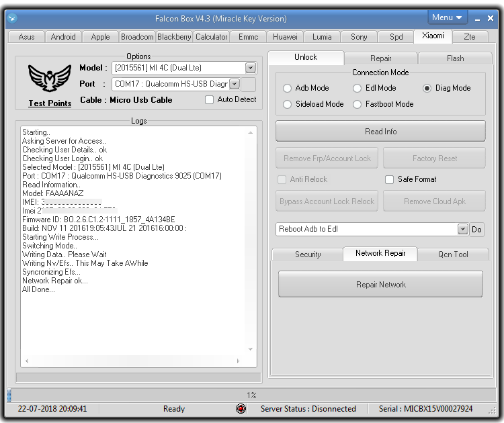Click the Firmware ID log line
Screen dimensions: 504x423
tap(99, 220)
